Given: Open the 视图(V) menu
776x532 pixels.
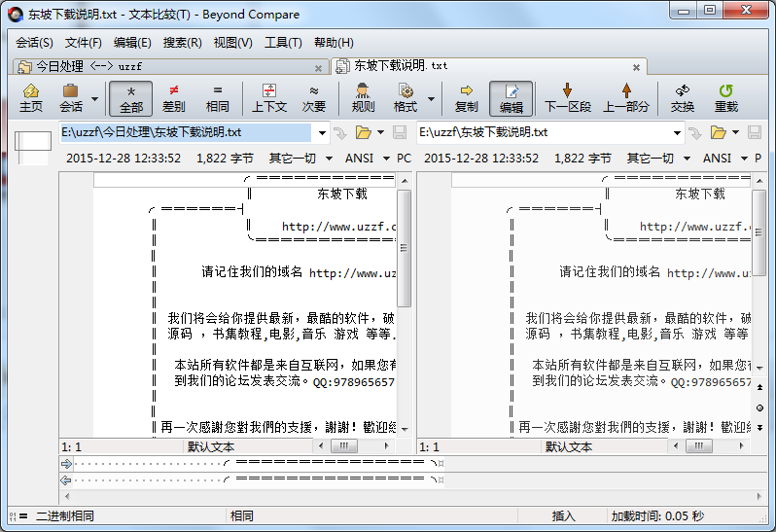Looking at the screenshot, I should pyautogui.click(x=232, y=43).
